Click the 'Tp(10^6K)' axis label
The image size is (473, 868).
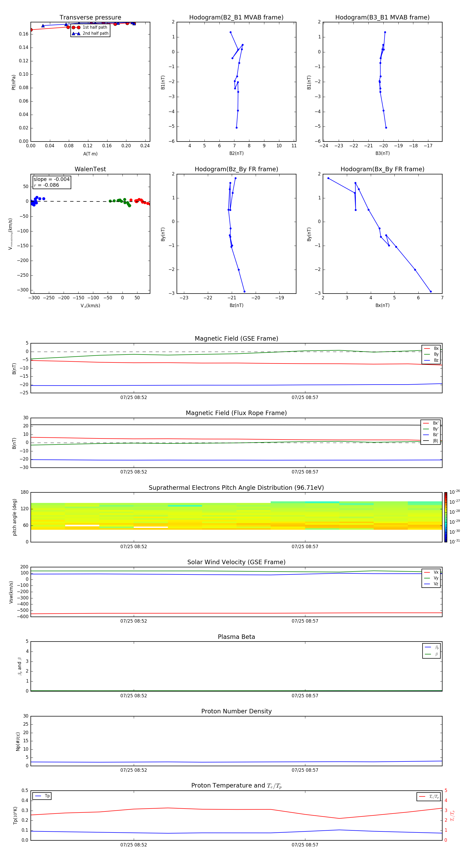[x=15, y=815]
